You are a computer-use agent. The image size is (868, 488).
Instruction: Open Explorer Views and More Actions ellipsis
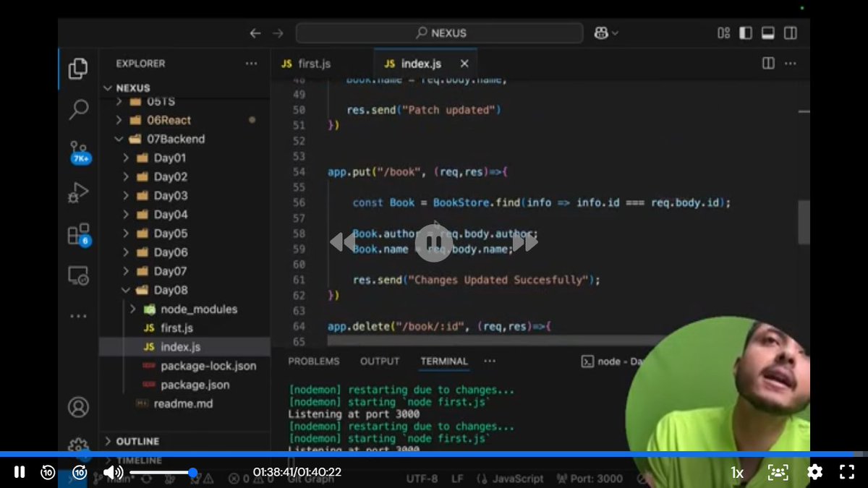tap(251, 64)
